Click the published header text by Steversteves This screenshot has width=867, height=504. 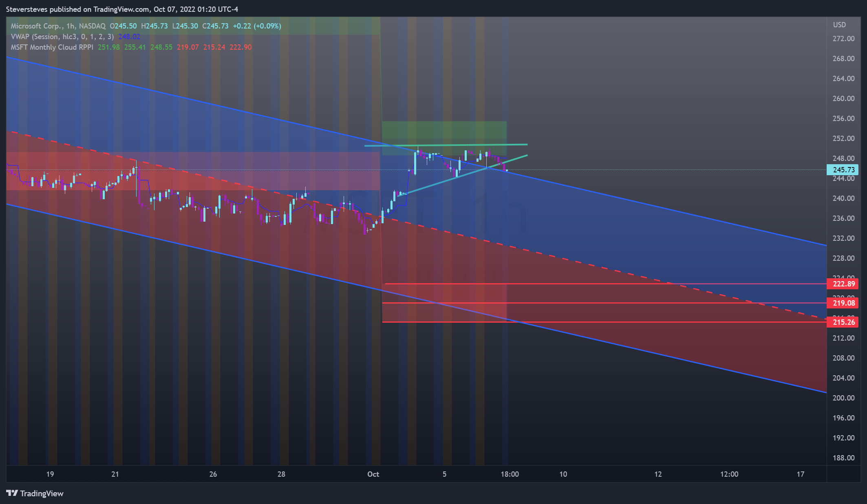click(x=122, y=9)
